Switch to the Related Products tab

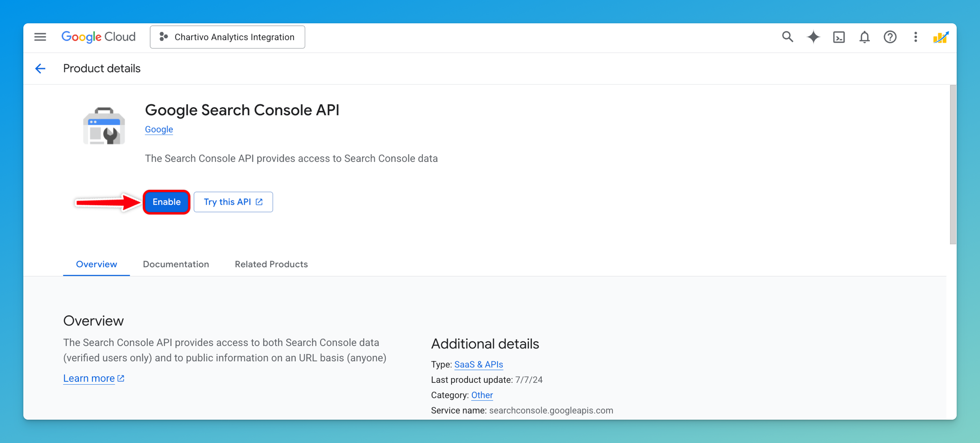(271, 264)
